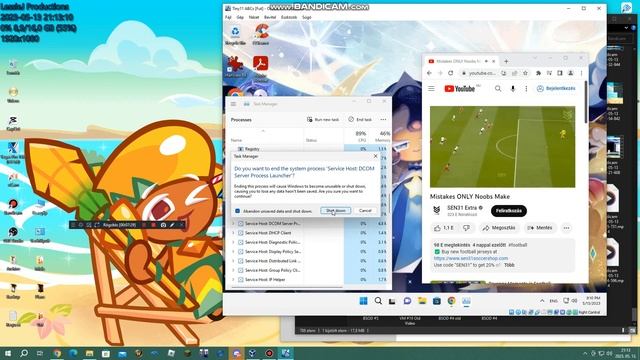Screen dimensions: 640x360
Task: Open the fifth VirtualBox menu bar item
Action: [x=289, y=18]
